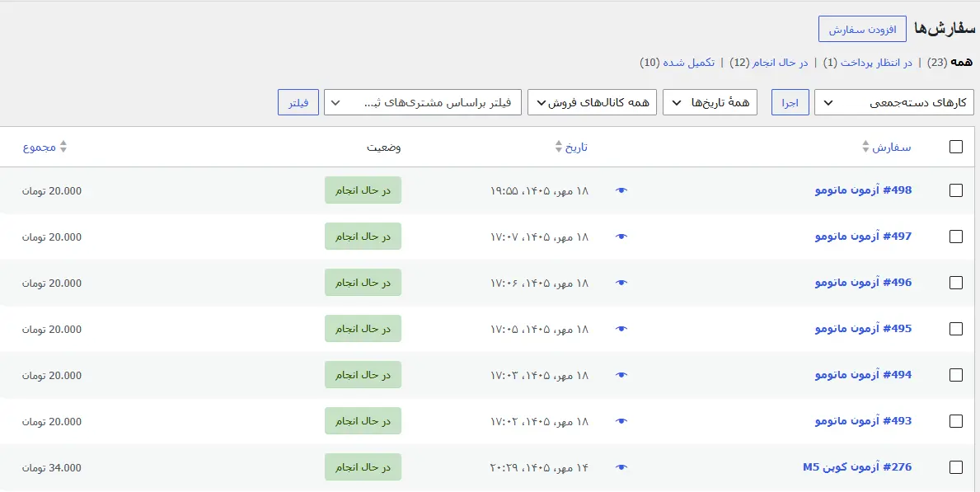980x492 pixels.
Task: Preview order #494 with the eye icon
Action: (x=621, y=376)
